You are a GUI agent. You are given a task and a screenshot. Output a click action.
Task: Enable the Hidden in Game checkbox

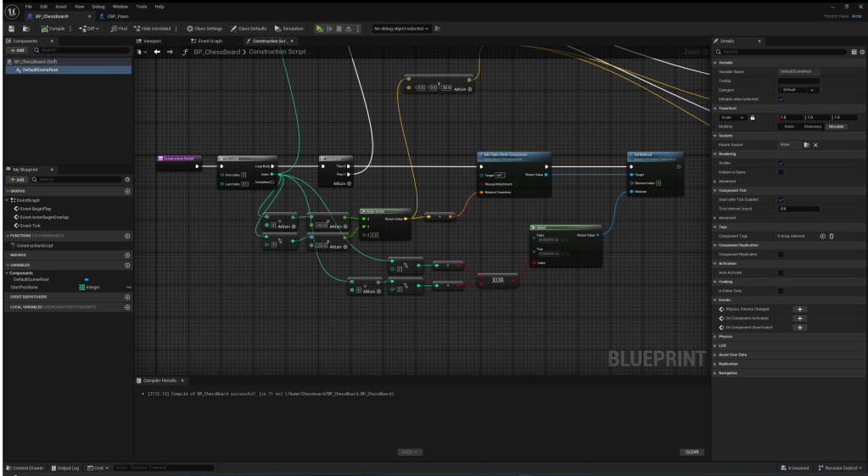781,172
